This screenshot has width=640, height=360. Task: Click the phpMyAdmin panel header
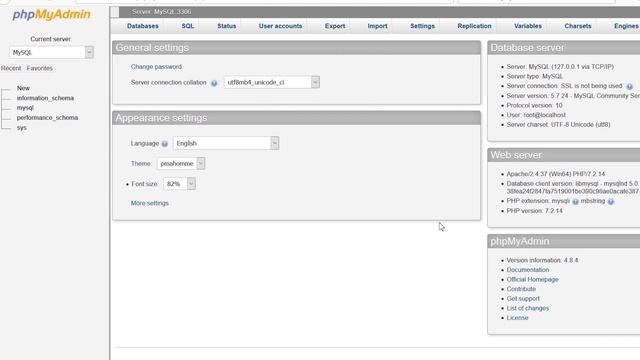[564, 241]
